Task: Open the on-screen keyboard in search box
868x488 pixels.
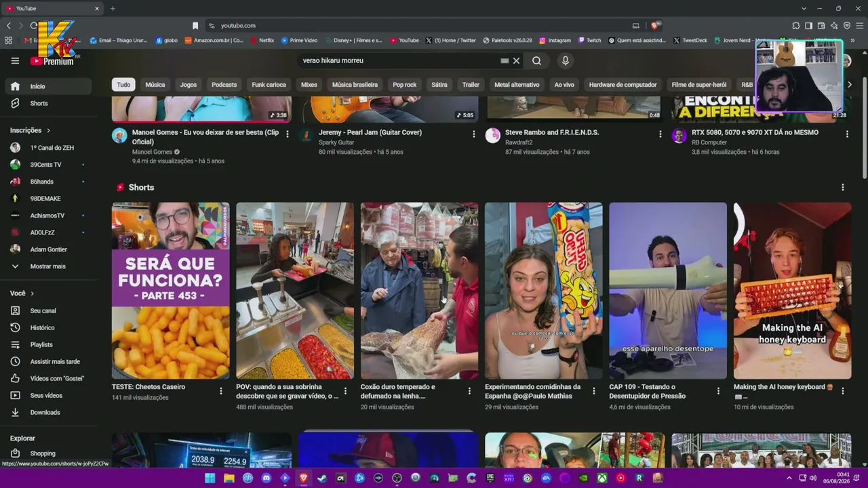Action: point(505,60)
